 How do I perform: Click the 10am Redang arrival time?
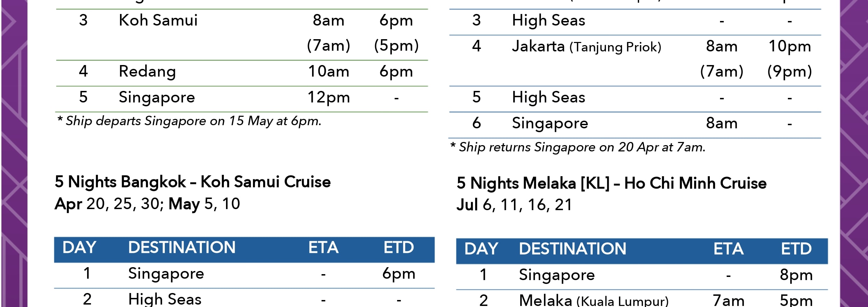329,72
